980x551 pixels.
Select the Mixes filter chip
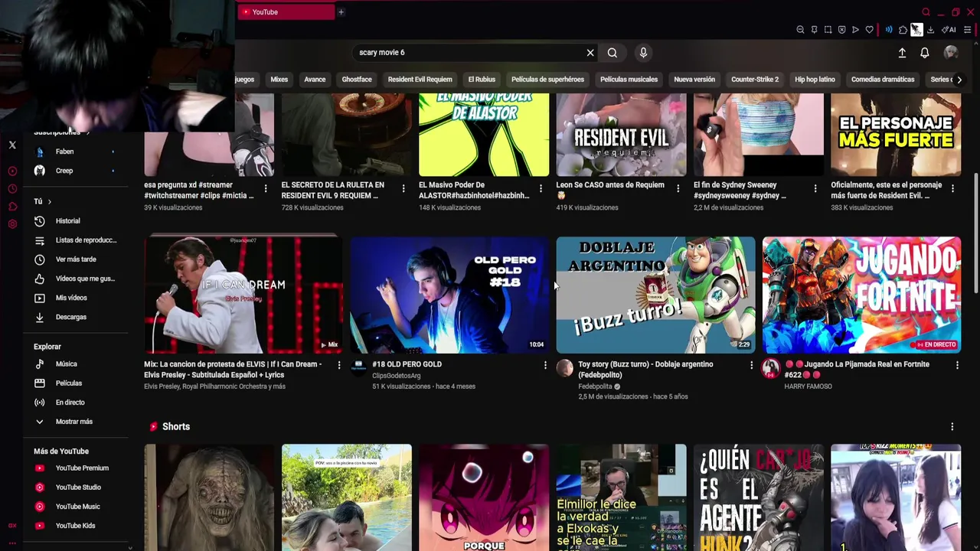(x=279, y=80)
